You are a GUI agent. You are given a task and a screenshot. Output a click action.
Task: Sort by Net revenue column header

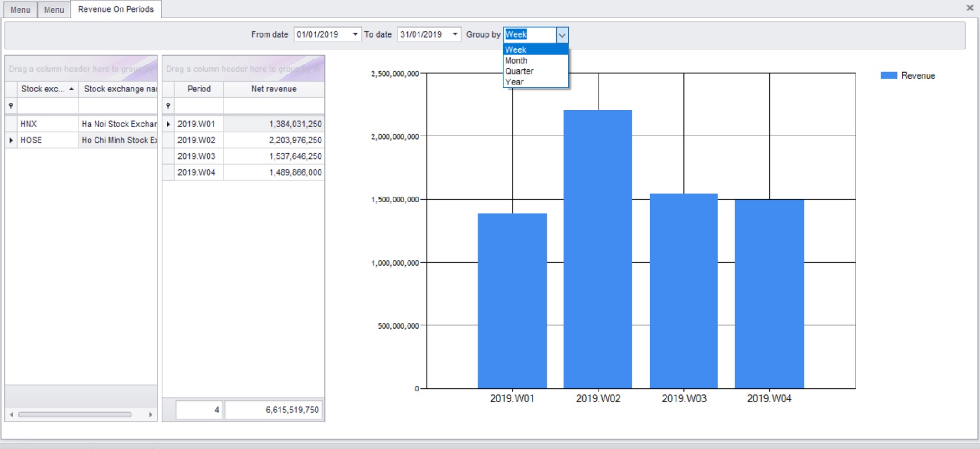274,89
